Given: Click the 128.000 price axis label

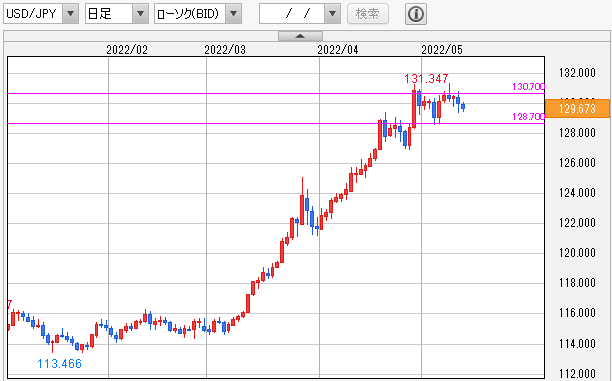Looking at the screenshot, I should tap(577, 133).
